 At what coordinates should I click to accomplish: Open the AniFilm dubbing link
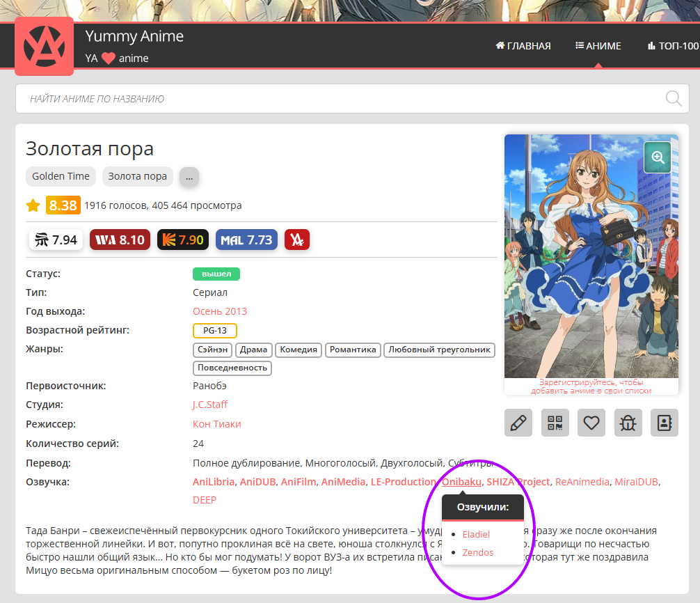(x=299, y=482)
